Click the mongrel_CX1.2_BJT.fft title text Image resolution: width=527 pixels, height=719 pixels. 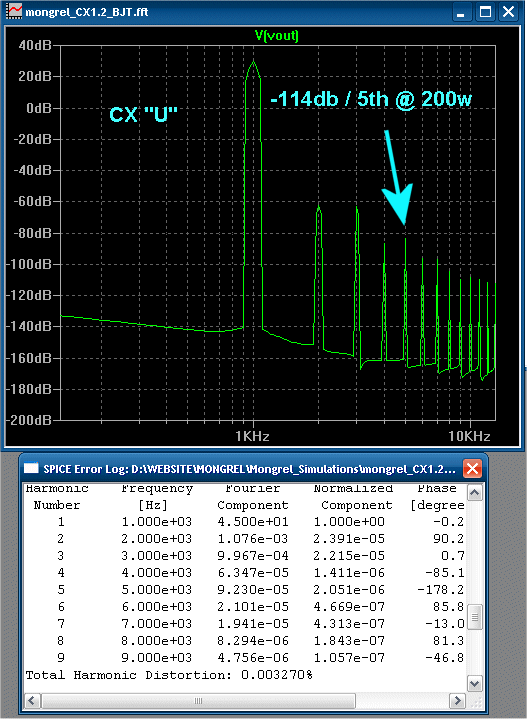click(87, 12)
